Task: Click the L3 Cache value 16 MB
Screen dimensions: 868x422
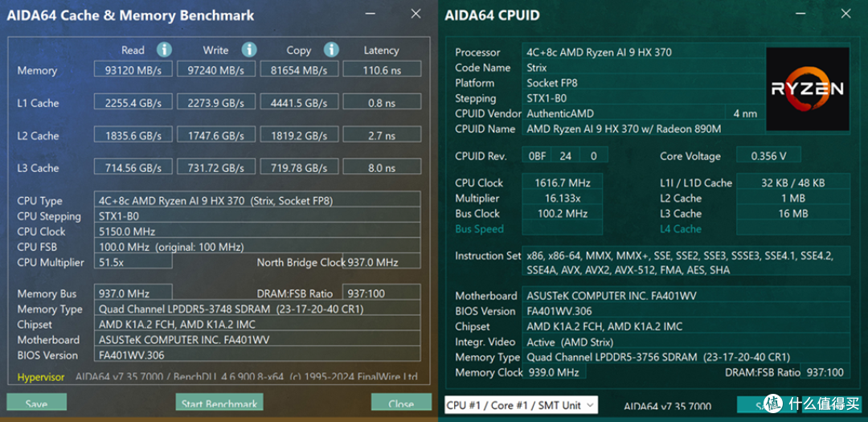Action: coord(793,214)
